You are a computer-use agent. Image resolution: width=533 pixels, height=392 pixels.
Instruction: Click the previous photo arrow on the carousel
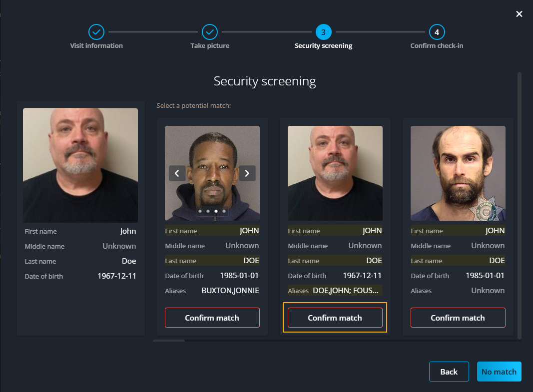tap(177, 173)
